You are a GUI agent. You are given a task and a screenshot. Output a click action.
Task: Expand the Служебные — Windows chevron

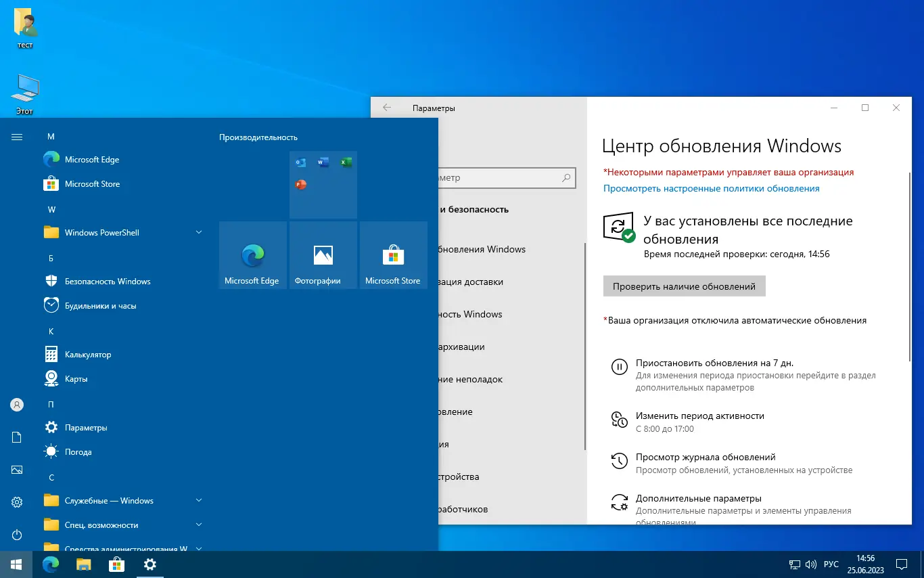199,501
